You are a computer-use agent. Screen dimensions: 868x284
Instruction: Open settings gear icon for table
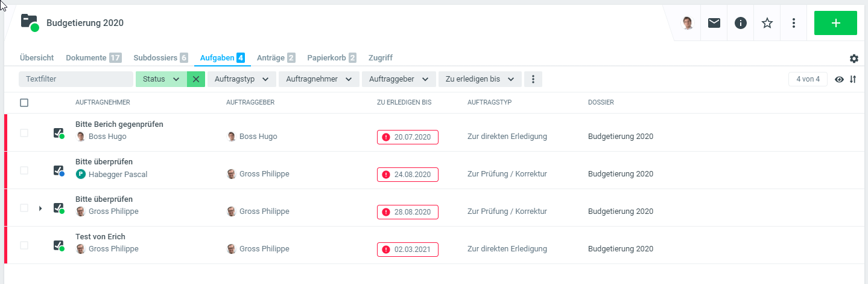854,59
